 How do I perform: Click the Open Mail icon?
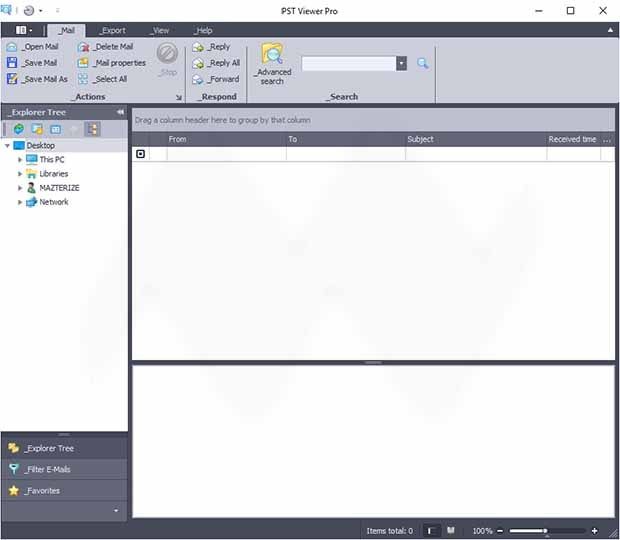(12, 47)
